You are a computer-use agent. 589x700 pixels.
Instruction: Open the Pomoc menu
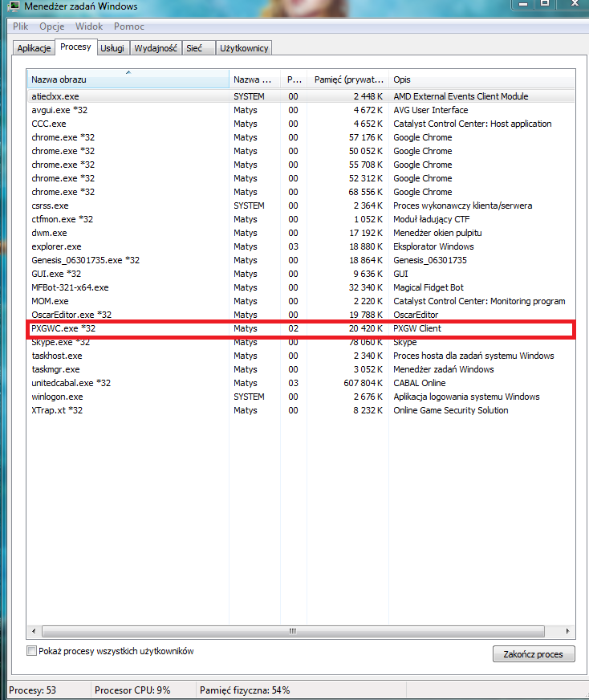coord(129,26)
